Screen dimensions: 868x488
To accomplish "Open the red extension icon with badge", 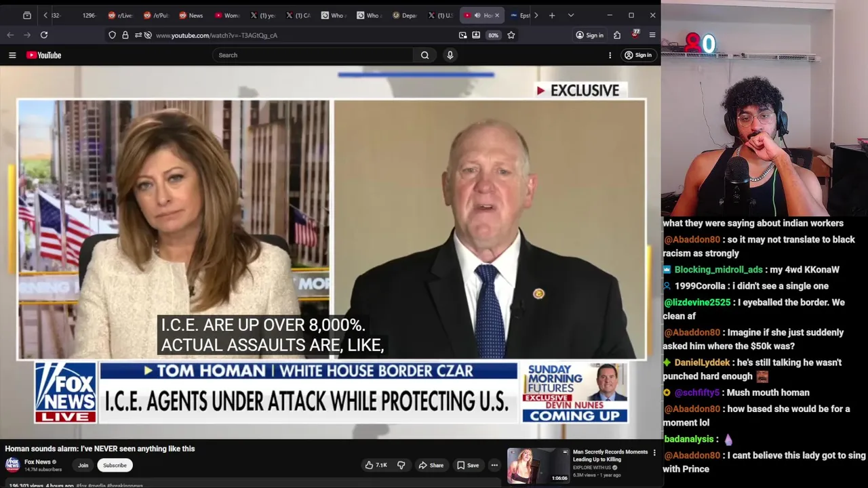I will coord(635,34).
